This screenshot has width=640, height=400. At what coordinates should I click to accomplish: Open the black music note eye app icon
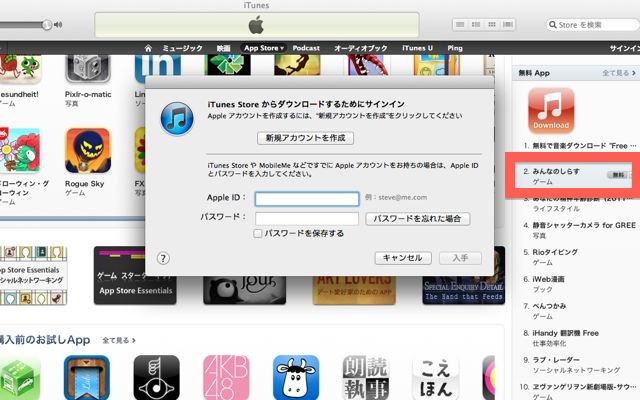[157, 377]
